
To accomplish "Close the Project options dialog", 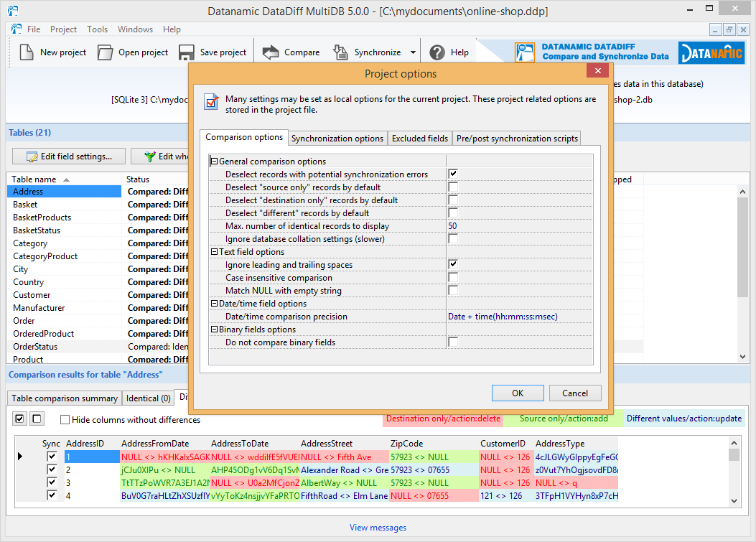I will [x=598, y=71].
